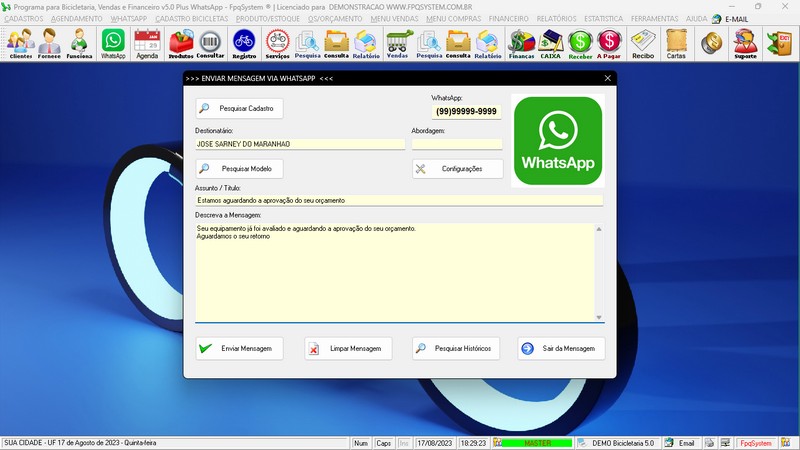
Task: Click the Destinatário name field
Action: click(x=300, y=144)
